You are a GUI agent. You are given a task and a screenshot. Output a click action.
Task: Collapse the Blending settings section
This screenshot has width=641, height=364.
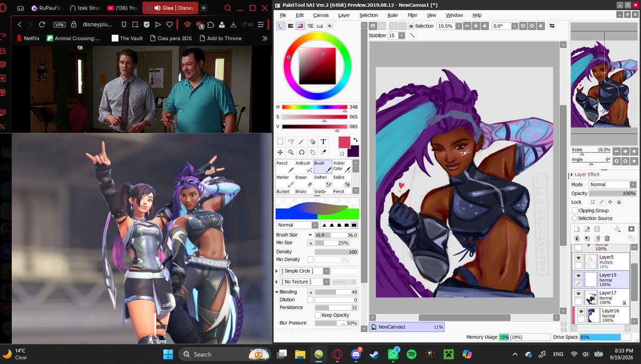pyautogui.click(x=277, y=292)
